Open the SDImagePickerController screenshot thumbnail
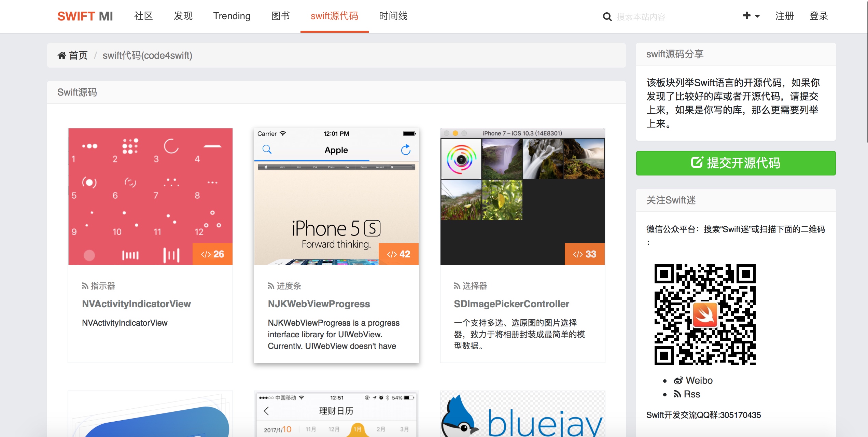868x437 pixels. click(522, 196)
